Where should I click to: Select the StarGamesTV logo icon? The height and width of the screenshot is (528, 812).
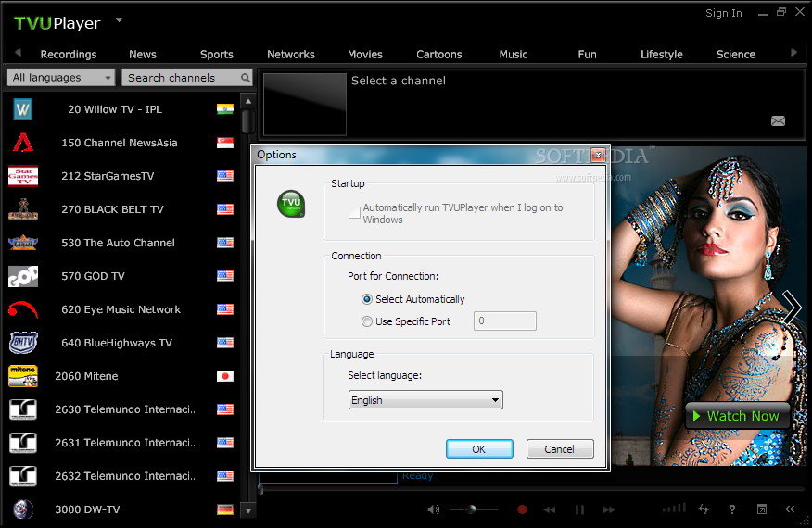(x=23, y=176)
